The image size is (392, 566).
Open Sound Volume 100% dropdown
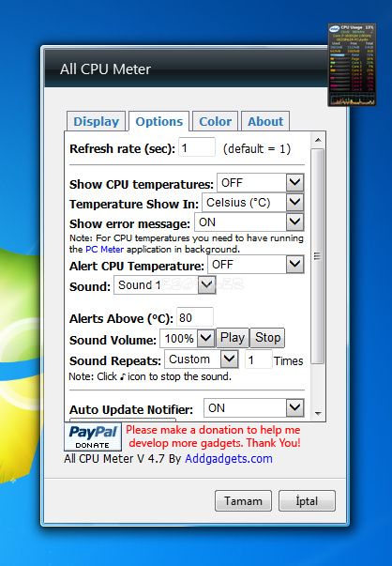188,338
